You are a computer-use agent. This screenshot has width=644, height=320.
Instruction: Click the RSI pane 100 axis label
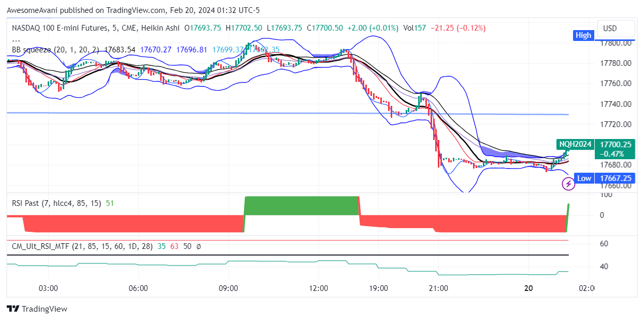(606, 195)
